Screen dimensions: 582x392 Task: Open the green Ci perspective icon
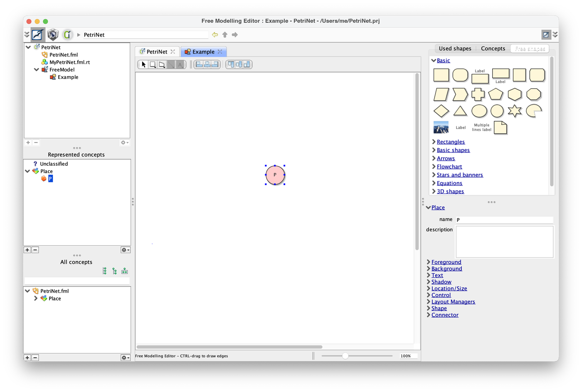(67, 34)
